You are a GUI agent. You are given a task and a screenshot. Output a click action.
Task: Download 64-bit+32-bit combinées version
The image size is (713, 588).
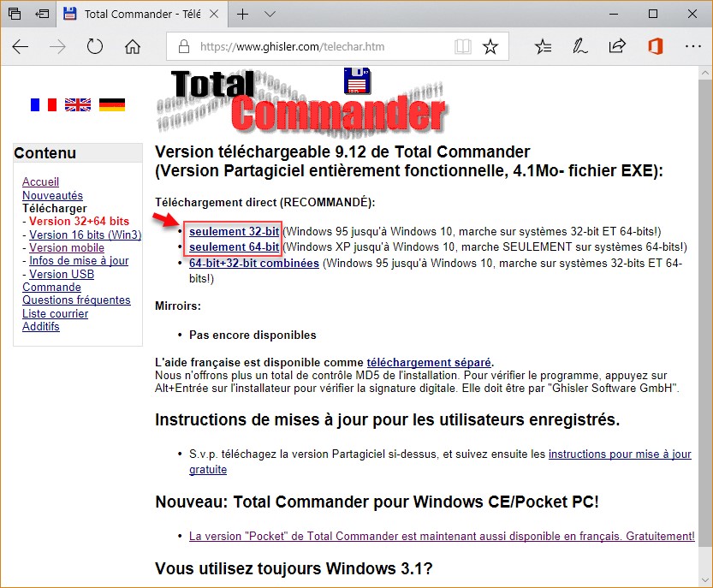click(x=253, y=264)
